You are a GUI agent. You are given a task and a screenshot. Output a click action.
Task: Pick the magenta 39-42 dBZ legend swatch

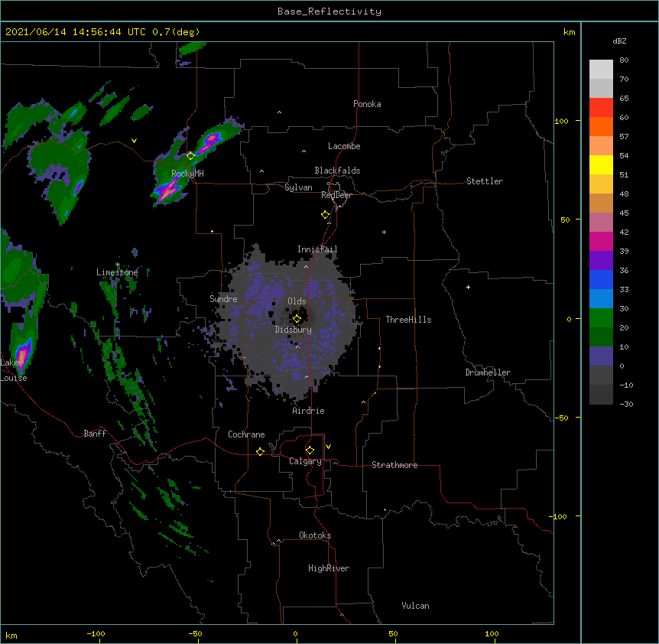pyautogui.click(x=601, y=241)
